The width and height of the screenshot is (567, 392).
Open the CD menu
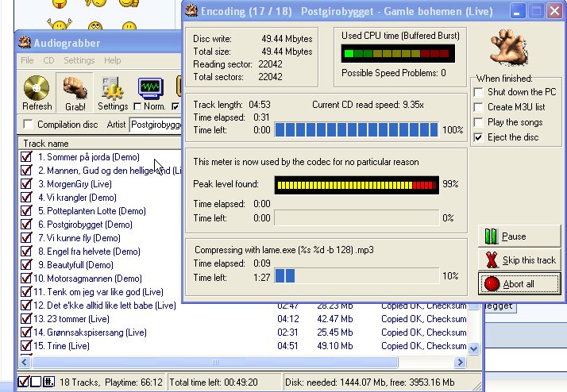(48, 60)
